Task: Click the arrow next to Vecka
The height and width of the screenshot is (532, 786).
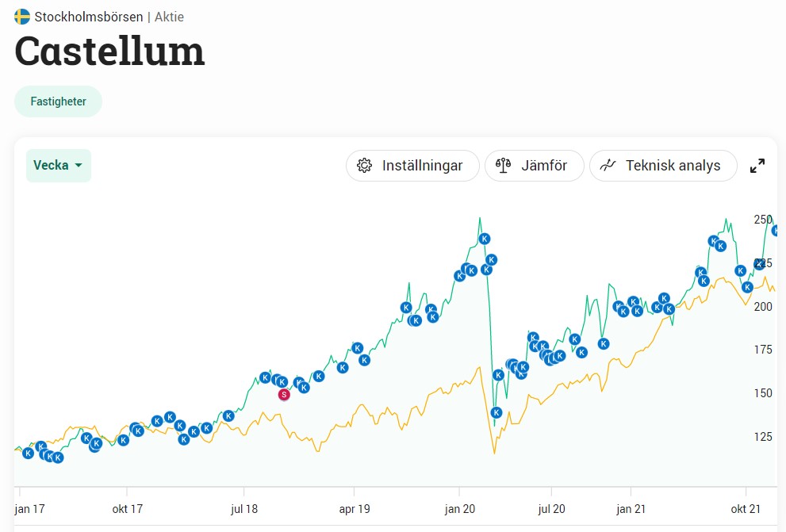Action: point(79,166)
